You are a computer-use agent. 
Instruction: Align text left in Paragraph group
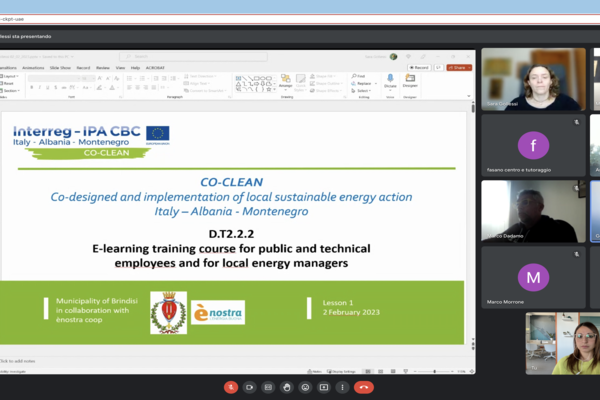click(x=129, y=88)
